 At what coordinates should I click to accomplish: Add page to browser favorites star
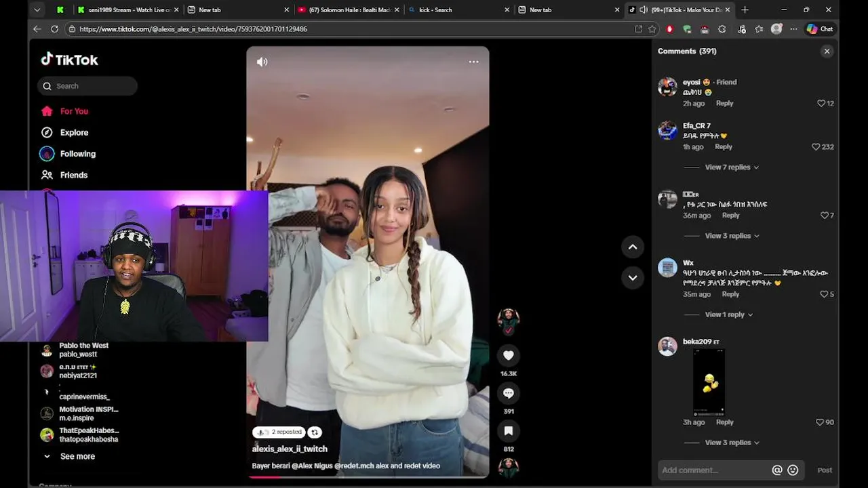click(x=652, y=29)
